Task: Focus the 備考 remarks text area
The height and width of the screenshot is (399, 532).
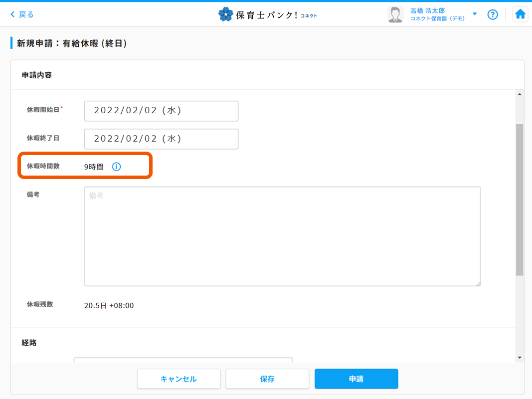Action: click(282, 236)
